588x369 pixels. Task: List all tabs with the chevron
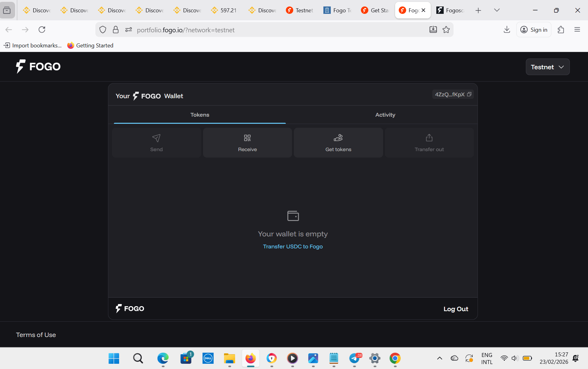[x=497, y=10]
